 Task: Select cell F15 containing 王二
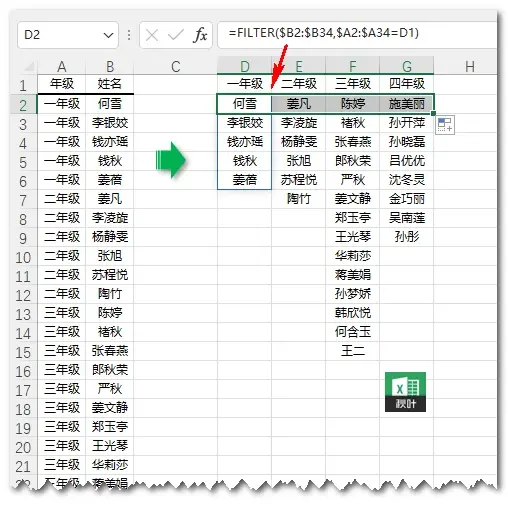[x=353, y=351]
